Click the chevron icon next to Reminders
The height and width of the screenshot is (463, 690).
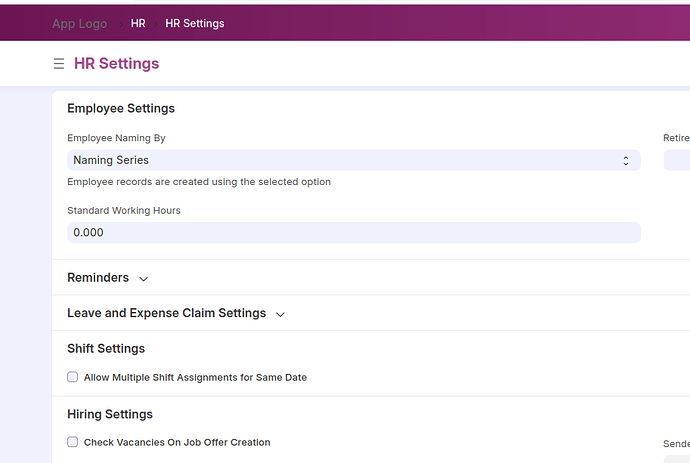coord(143,278)
